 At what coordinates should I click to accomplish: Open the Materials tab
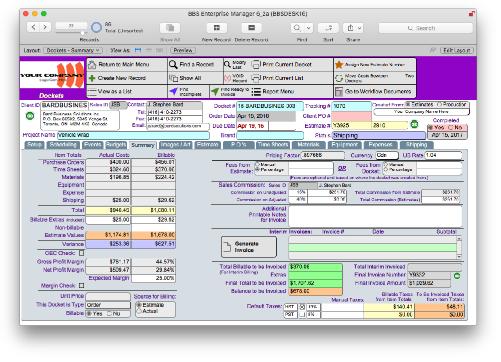[308, 145]
